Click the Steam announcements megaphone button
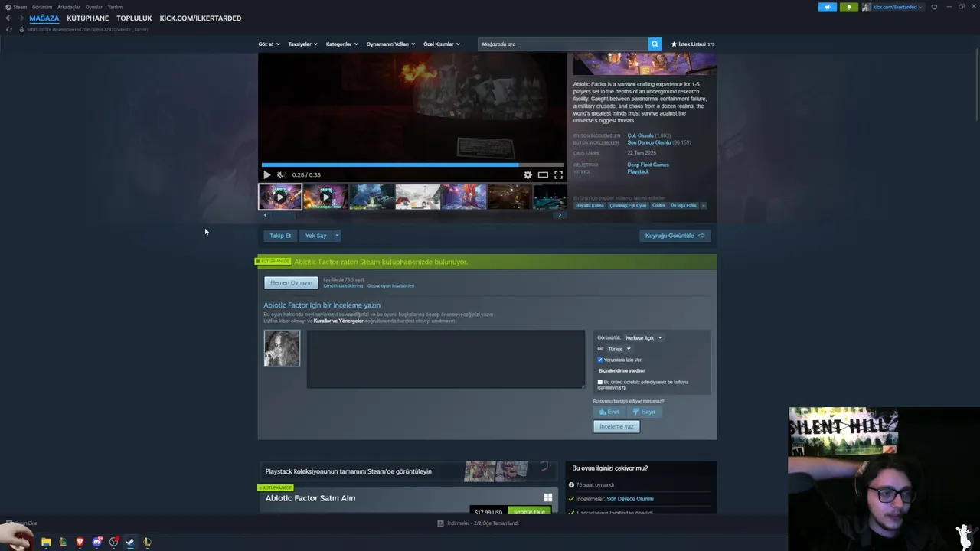This screenshot has width=980, height=551. (x=828, y=7)
